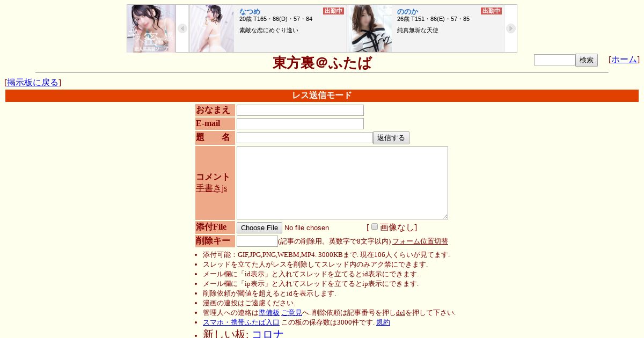Focus the search text field
Screen dimensions: 644x338
554,60
